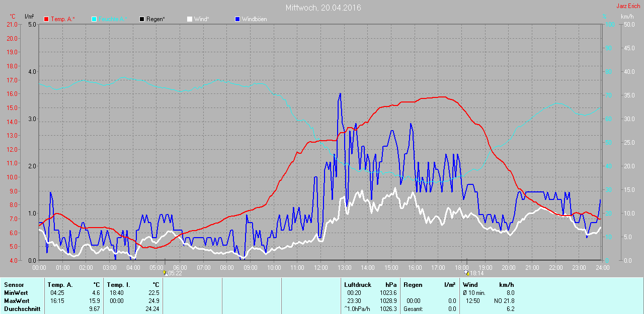
Task: Click the blue Windböen legend square
Action: pos(237,19)
